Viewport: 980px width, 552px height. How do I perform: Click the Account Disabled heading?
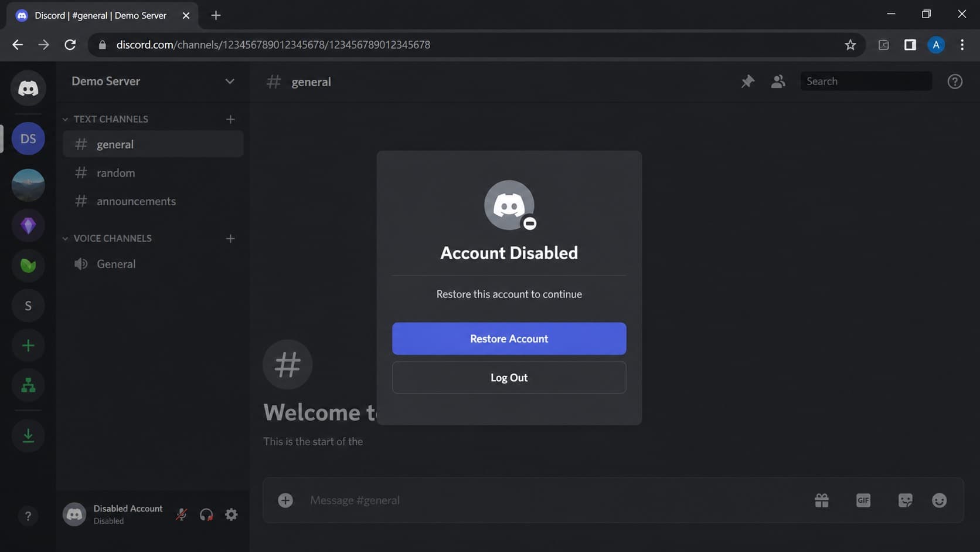509,253
